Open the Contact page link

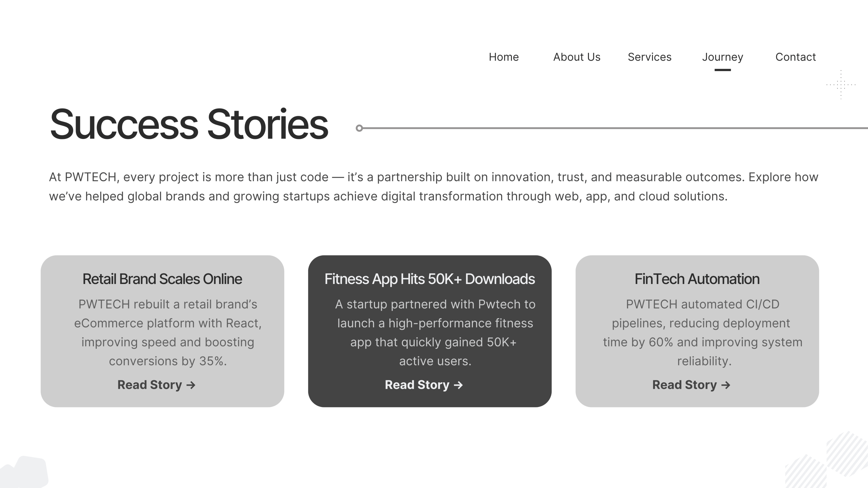[x=795, y=57]
